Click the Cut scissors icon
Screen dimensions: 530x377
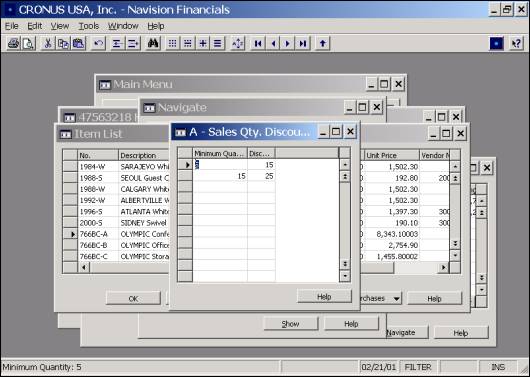click(48, 43)
